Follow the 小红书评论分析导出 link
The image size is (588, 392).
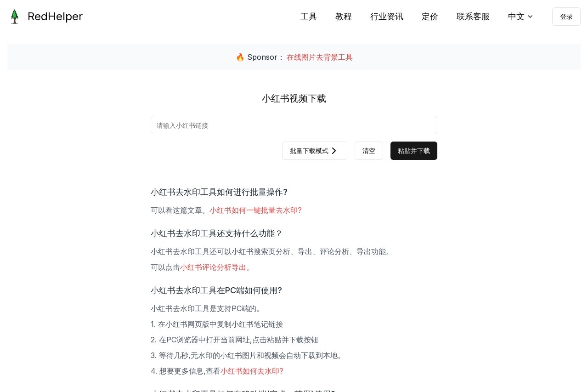(215, 267)
